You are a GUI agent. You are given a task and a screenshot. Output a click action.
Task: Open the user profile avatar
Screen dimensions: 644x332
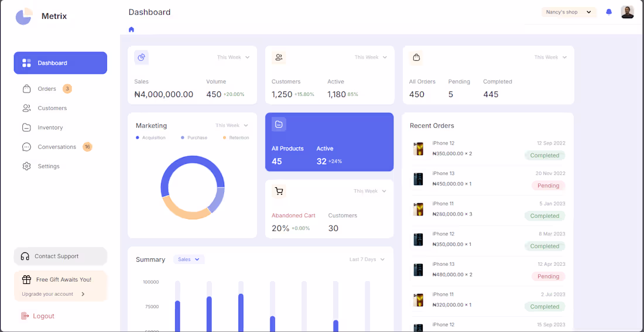[627, 12]
